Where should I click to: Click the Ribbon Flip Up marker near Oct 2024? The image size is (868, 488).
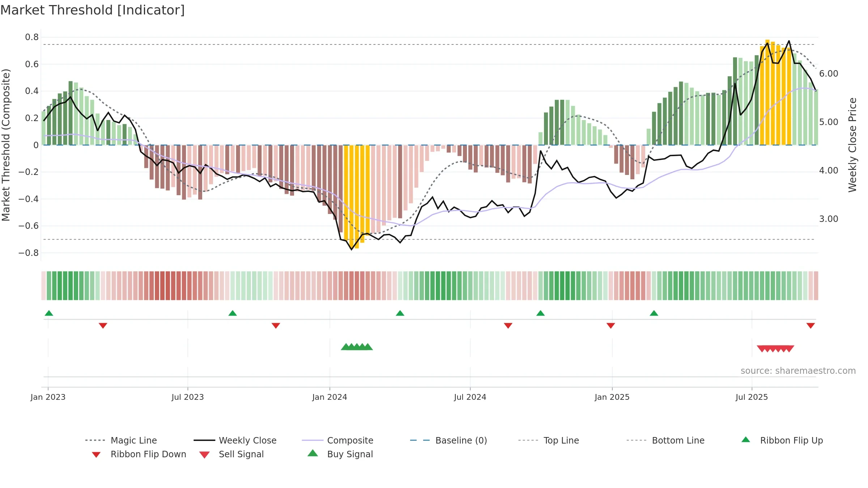(540, 313)
